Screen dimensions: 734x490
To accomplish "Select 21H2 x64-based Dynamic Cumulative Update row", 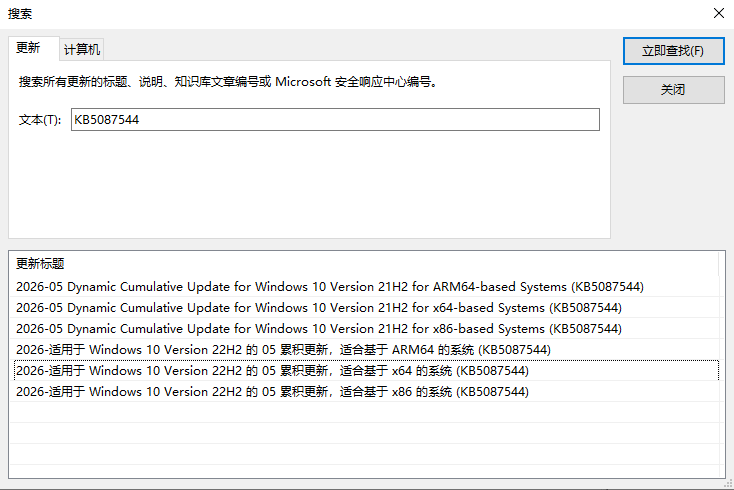I will (364, 307).
